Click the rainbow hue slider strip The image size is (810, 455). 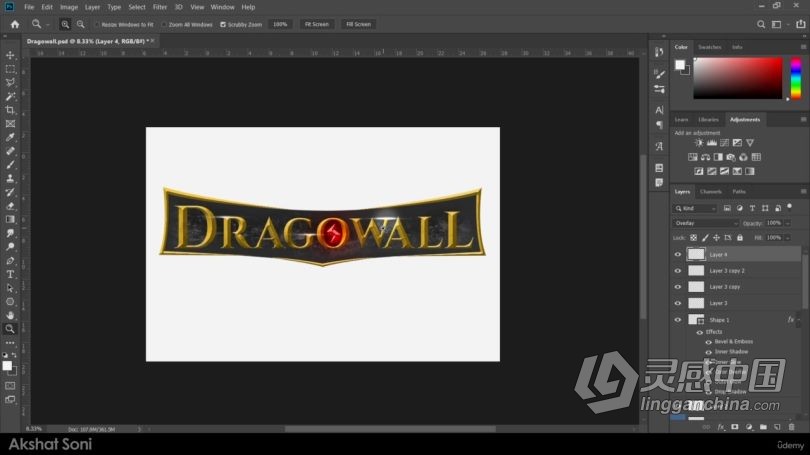point(796,78)
